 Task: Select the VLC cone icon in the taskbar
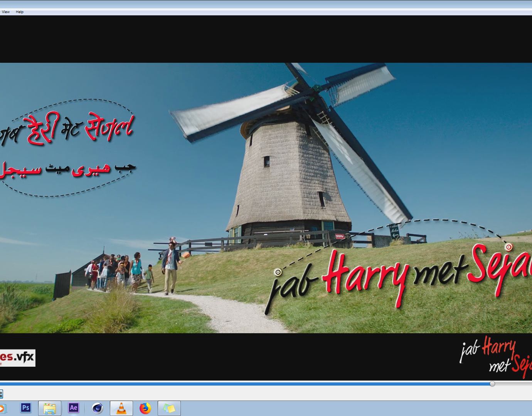(121, 408)
